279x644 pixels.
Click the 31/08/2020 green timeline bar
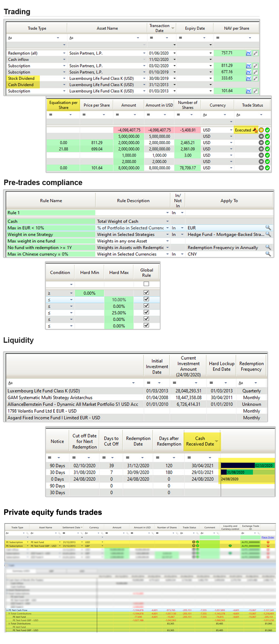[x=239, y=472]
